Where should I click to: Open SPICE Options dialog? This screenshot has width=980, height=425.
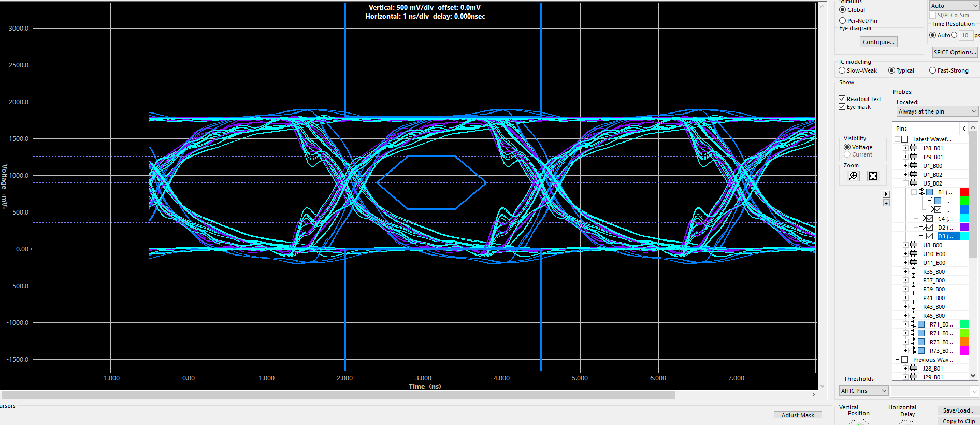click(955, 52)
